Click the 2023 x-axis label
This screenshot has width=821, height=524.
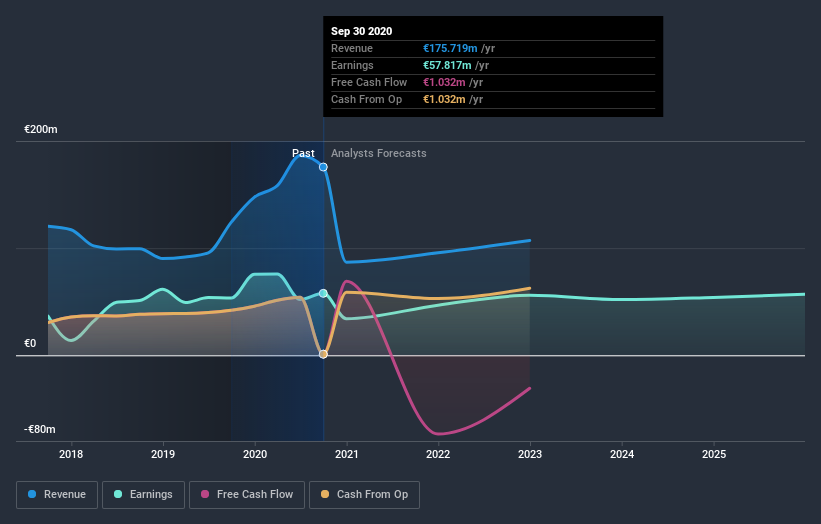[x=530, y=454]
